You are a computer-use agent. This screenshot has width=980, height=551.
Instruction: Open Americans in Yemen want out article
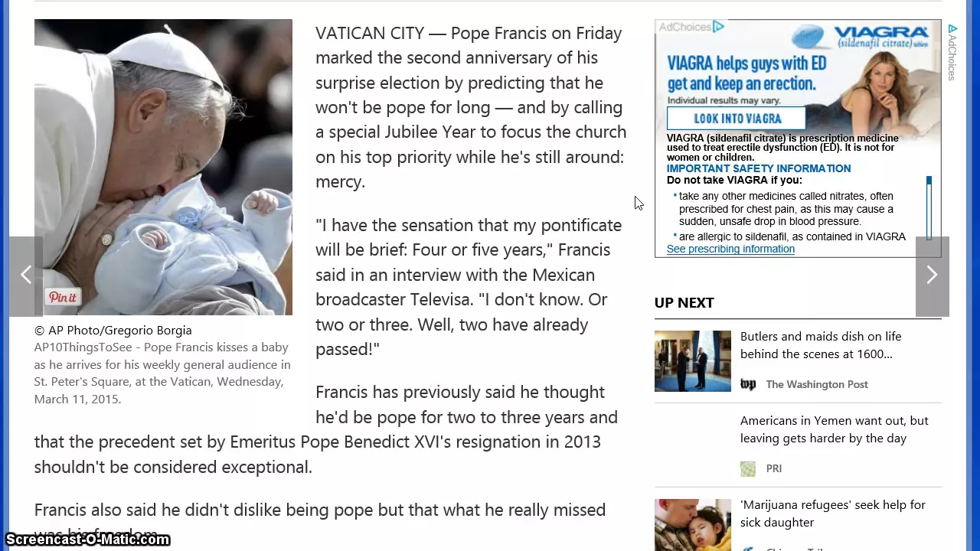coord(834,429)
